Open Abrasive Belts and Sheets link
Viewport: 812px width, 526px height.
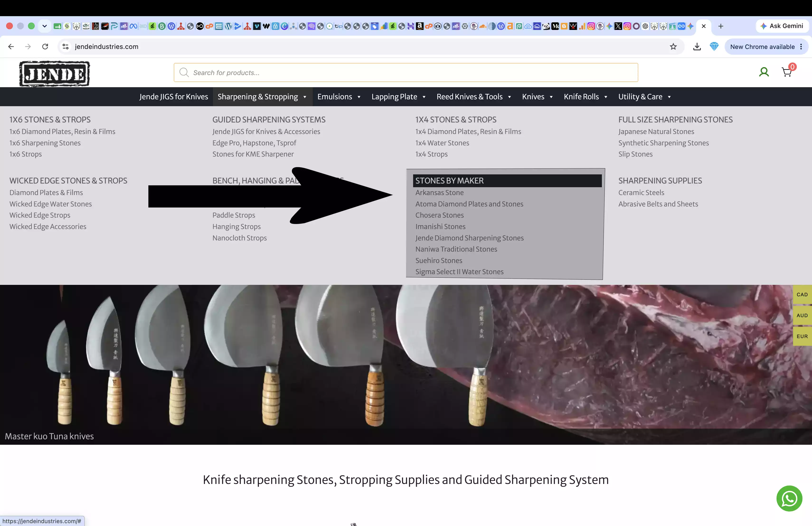(x=658, y=204)
